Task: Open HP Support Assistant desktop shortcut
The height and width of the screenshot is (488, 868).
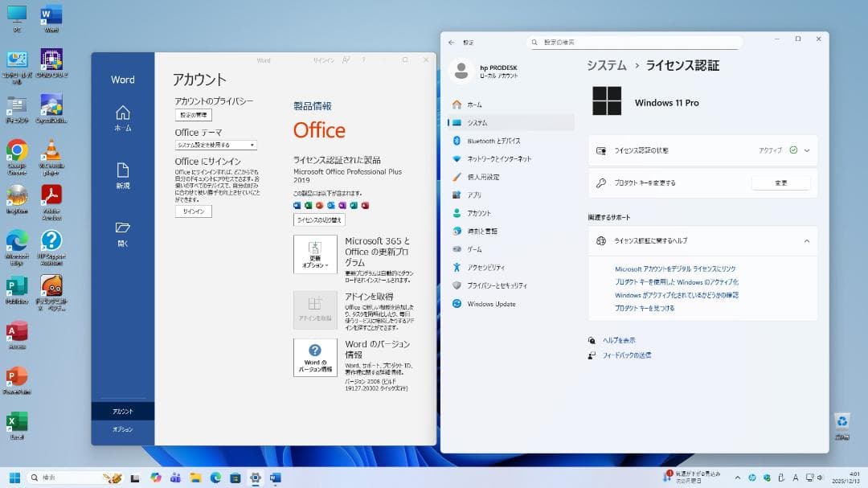Action: pos(51,248)
